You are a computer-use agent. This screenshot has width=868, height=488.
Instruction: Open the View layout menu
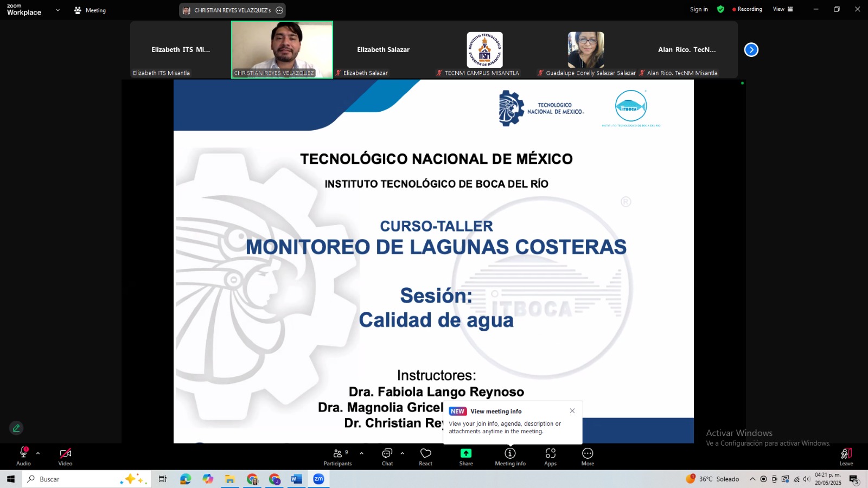tap(783, 9)
